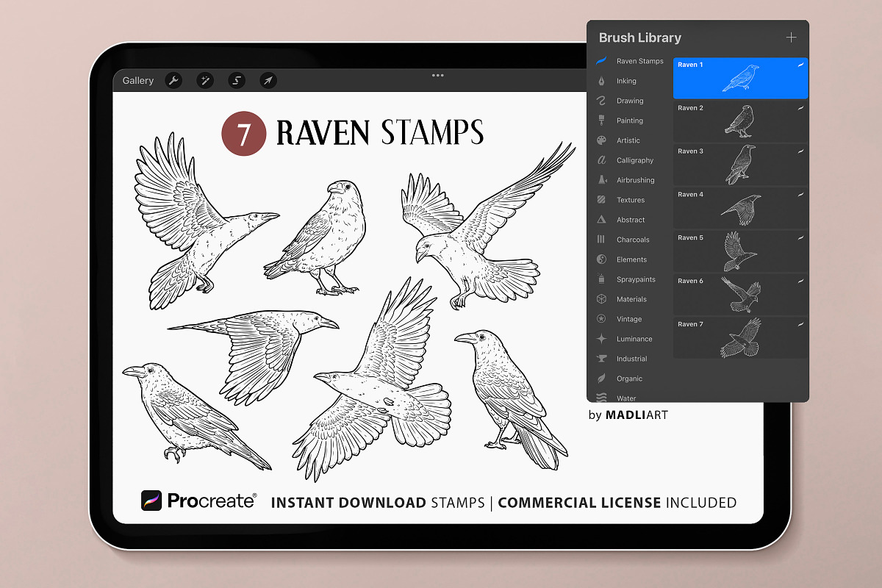Click the Industrial anvil icon

tap(601, 359)
